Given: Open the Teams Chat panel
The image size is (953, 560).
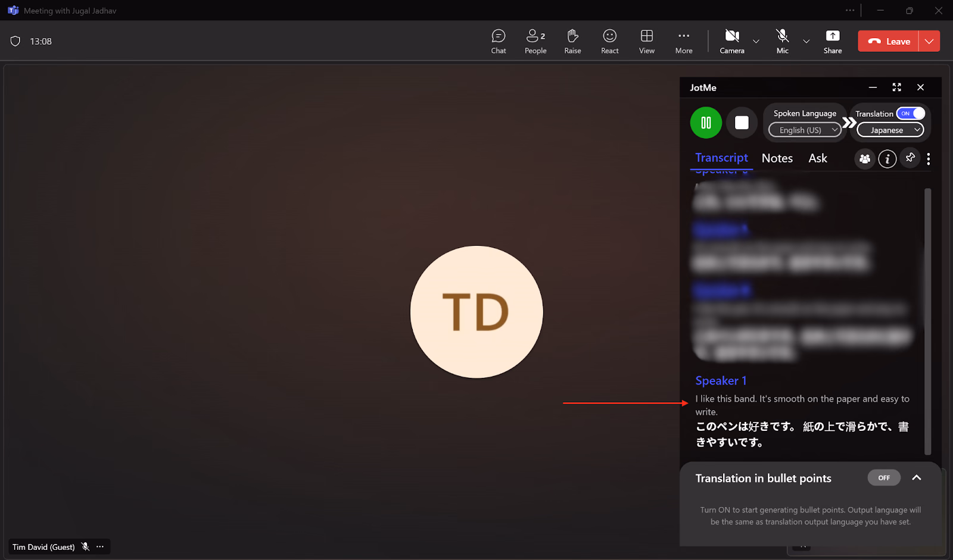Looking at the screenshot, I should click(x=499, y=41).
